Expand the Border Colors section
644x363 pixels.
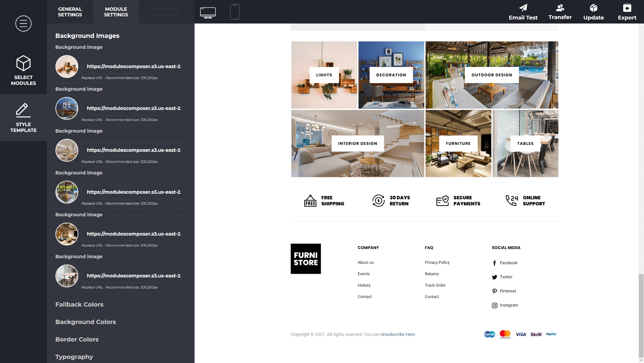point(77,339)
